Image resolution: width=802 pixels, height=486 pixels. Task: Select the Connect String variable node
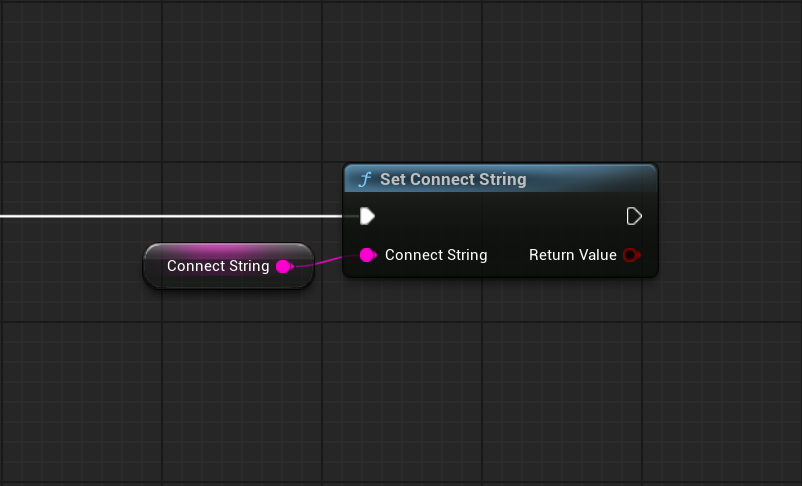[x=217, y=266]
